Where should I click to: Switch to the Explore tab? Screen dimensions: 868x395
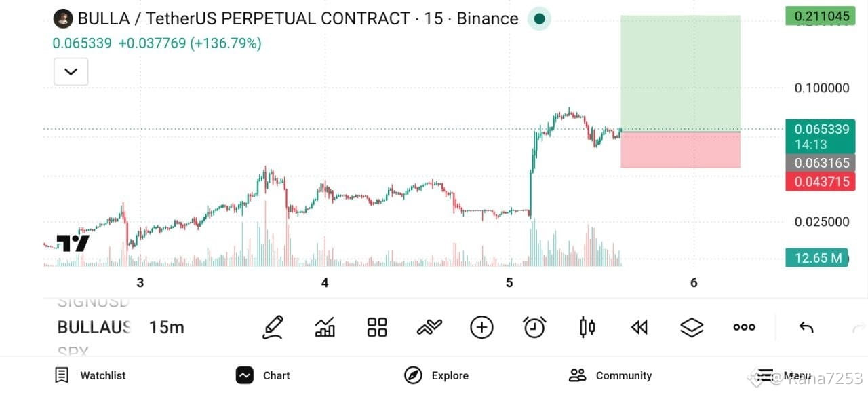pos(436,375)
